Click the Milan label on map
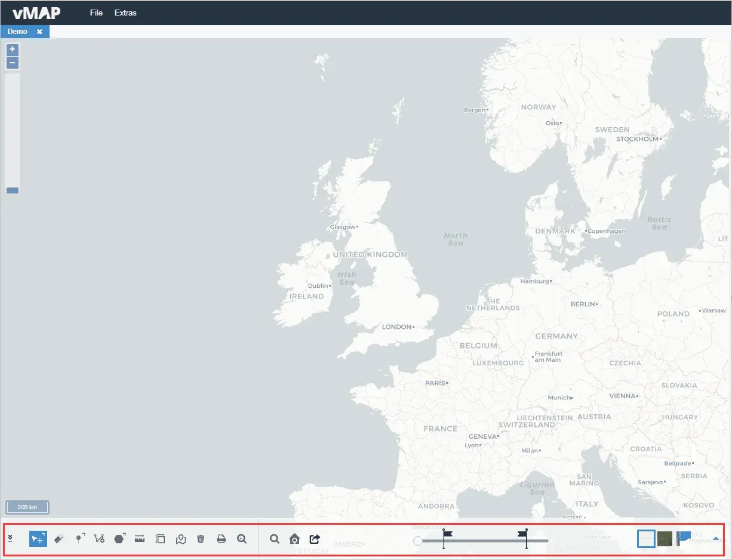 pyautogui.click(x=530, y=451)
